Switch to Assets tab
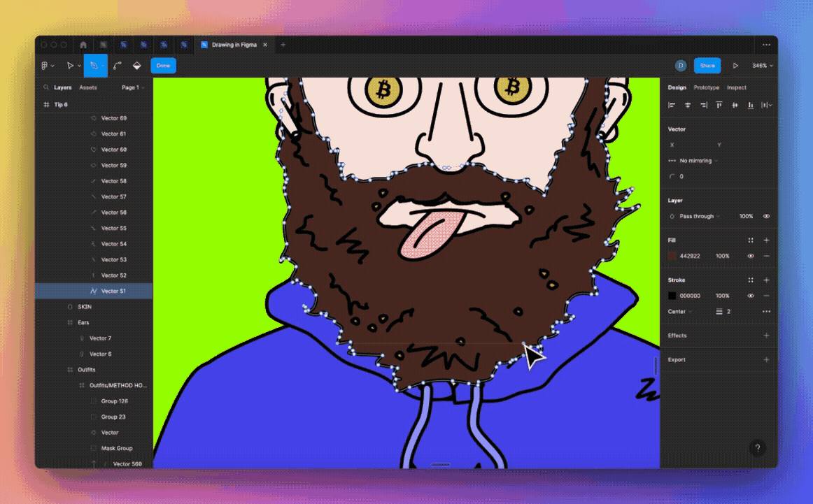Image resolution: width=813 pixels, height=504 pixels. click(88, 87)
